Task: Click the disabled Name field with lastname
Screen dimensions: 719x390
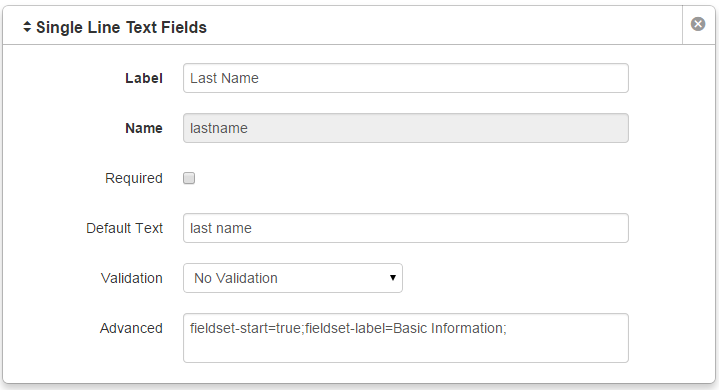Action: [x=406, y=128]
